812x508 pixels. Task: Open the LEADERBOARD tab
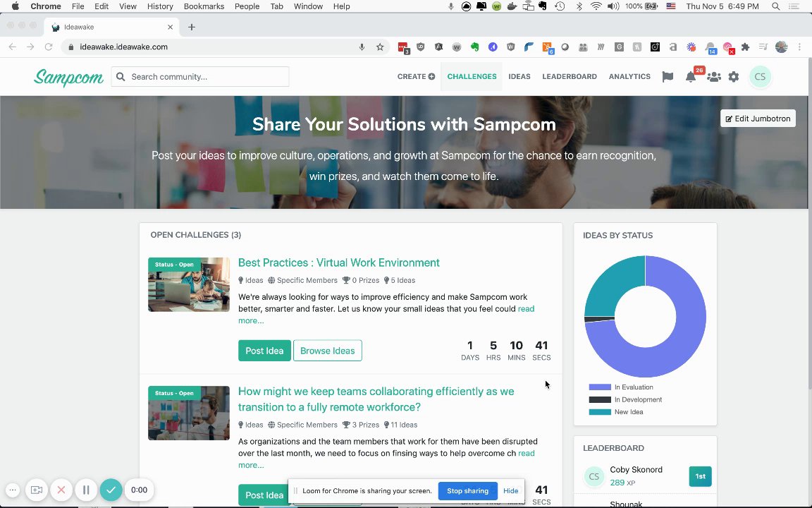[570, 77]
